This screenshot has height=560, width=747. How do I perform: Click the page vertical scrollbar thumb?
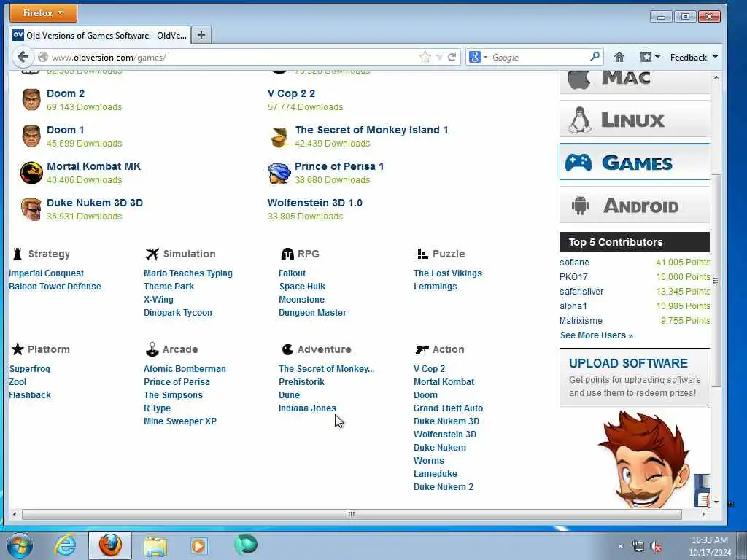click(x=716, y=281)
